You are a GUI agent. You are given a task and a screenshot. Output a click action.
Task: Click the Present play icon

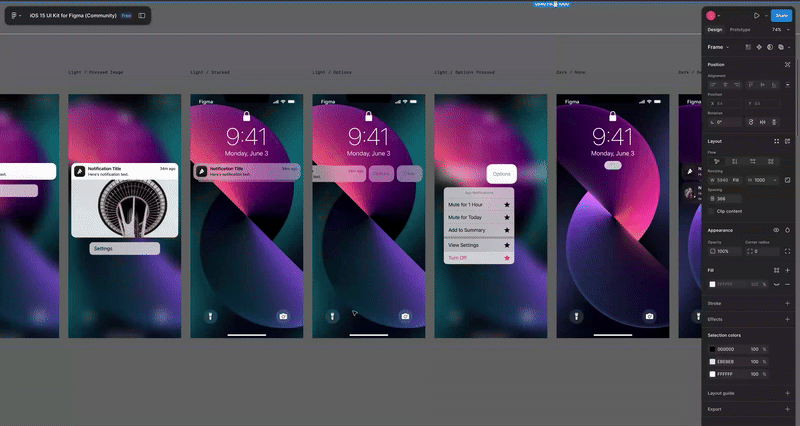pos(757,16)
